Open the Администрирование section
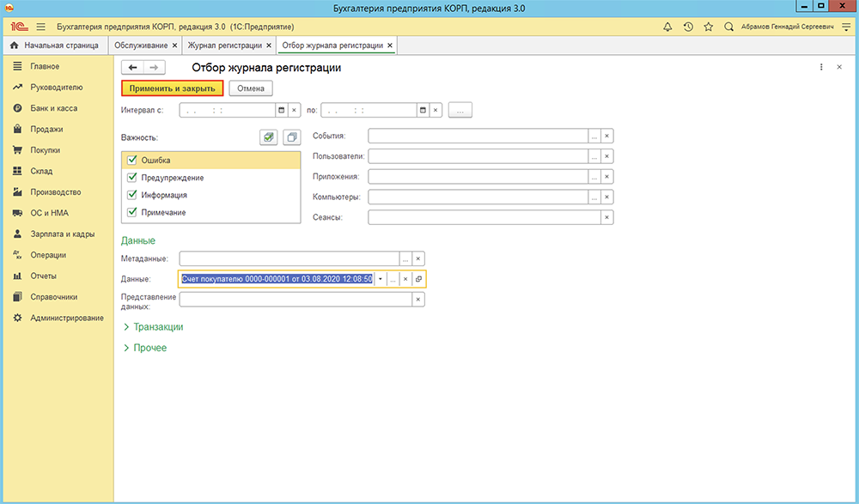The width and height of the screenshot is (859, 504). point(67,318)
